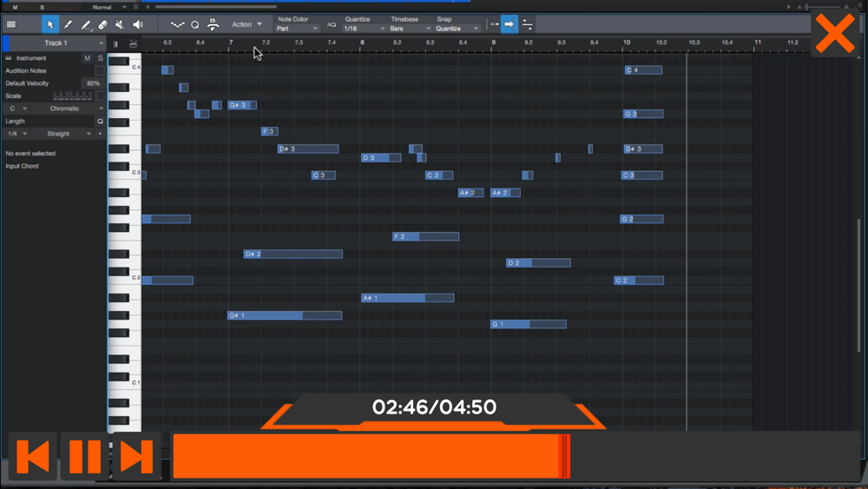
Task: Select the Listen speaker tool
Action: pyautogui.click(x=138, y=24)
